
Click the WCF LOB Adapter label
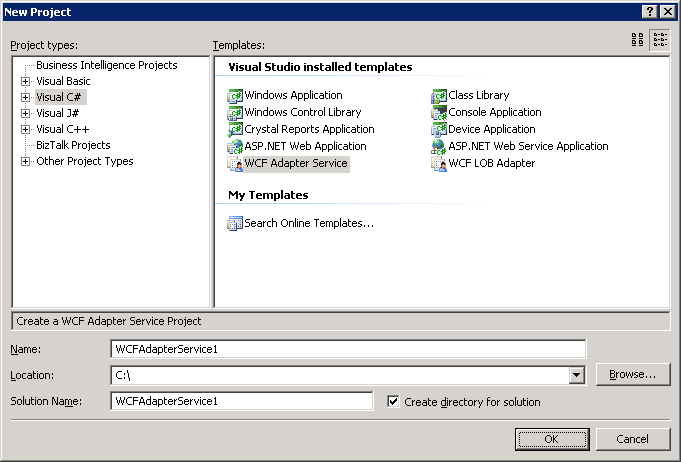tap(492, 163)
